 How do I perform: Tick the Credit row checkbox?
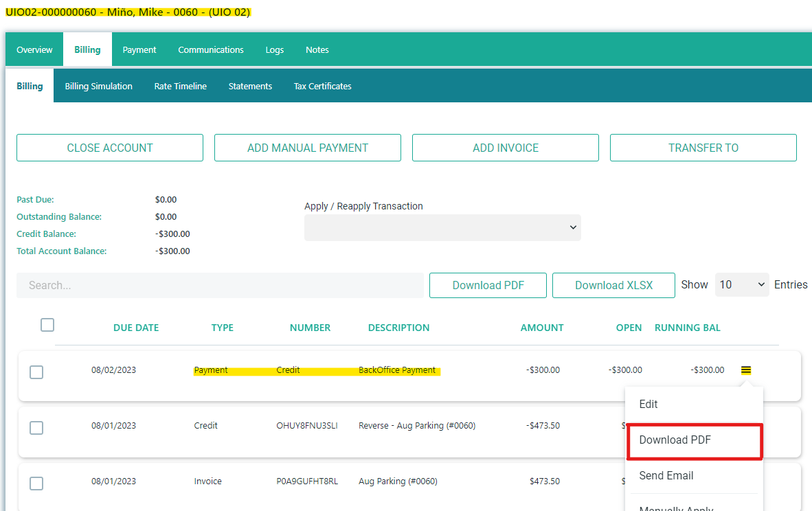coord(36,428)
